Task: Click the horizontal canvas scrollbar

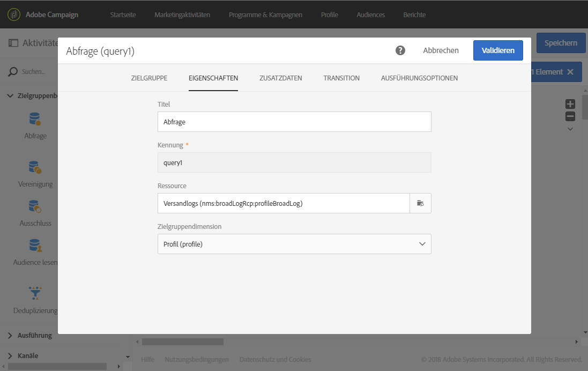Action: [183, 342]
